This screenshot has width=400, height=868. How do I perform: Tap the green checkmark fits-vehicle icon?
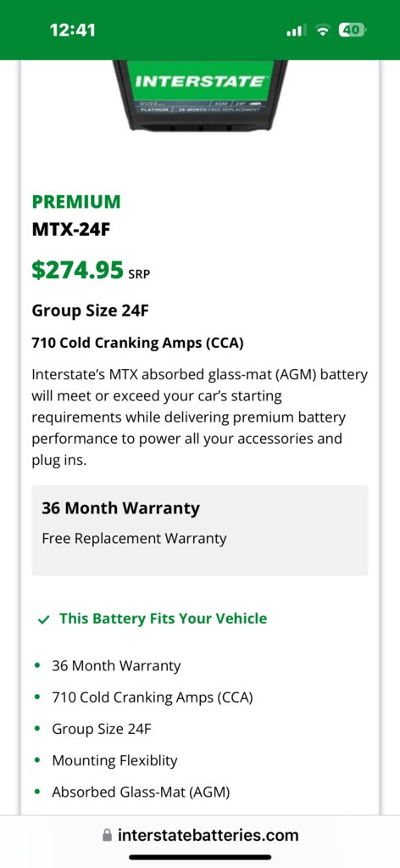44,619
